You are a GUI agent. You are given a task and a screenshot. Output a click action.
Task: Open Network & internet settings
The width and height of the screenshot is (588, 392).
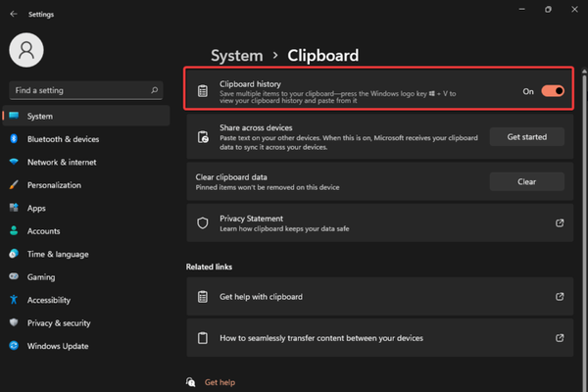(x=61, y=162)
